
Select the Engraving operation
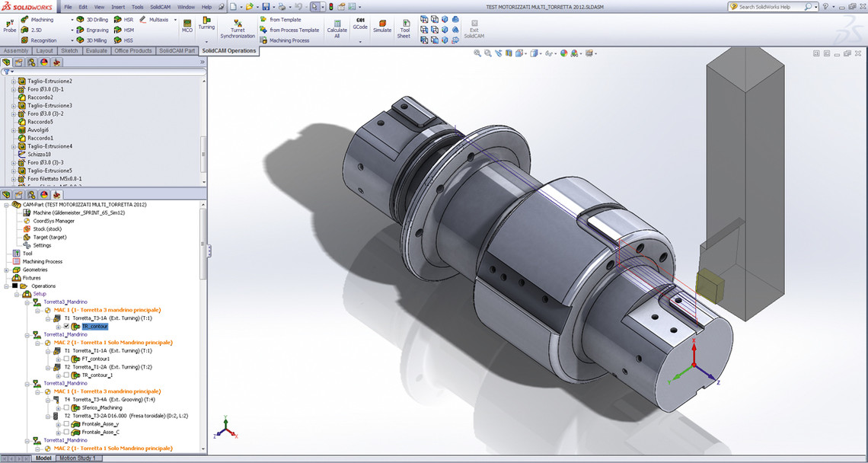tap(92, 30)
